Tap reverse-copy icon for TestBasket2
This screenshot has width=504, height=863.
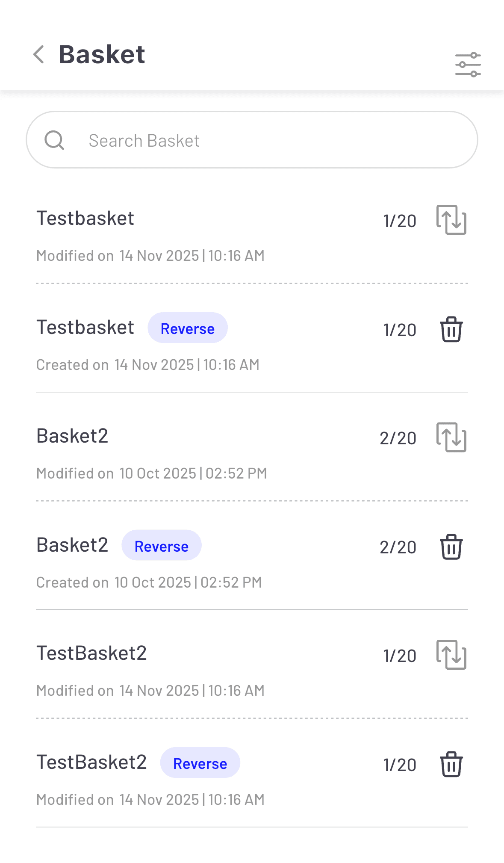coord(451,654)
